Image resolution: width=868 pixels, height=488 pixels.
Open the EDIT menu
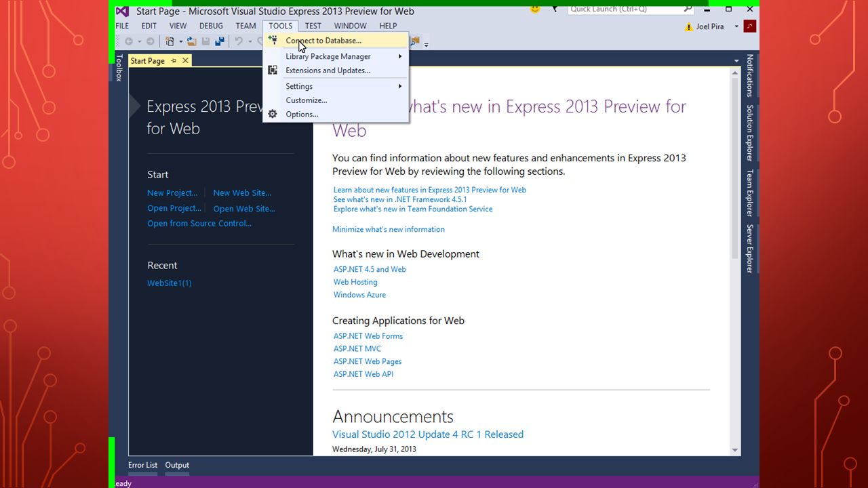click(149, 26)
